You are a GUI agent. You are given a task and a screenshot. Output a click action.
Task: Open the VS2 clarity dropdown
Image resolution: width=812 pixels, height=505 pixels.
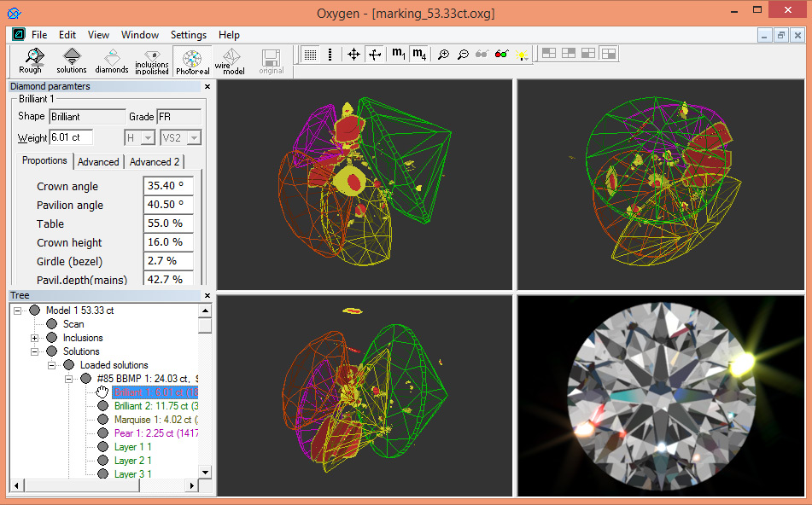coord(193,138)
